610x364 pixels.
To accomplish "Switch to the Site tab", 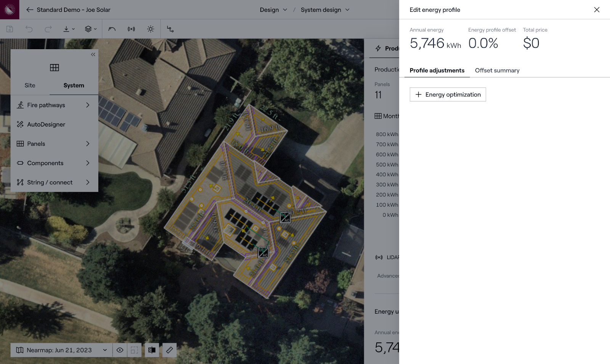I will [x=30, y=85].
